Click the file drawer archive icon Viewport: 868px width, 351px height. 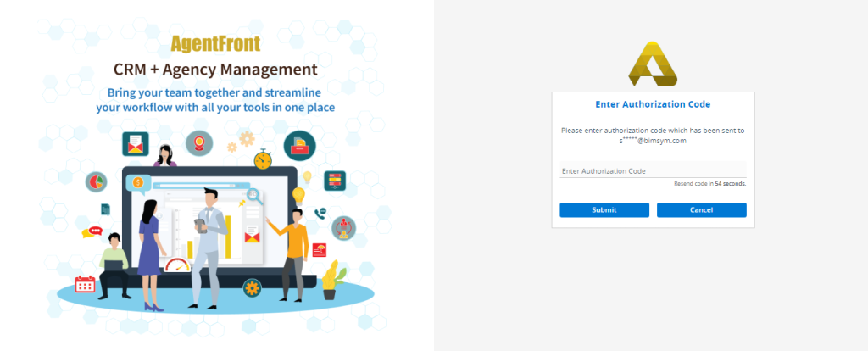coord(299,145)
